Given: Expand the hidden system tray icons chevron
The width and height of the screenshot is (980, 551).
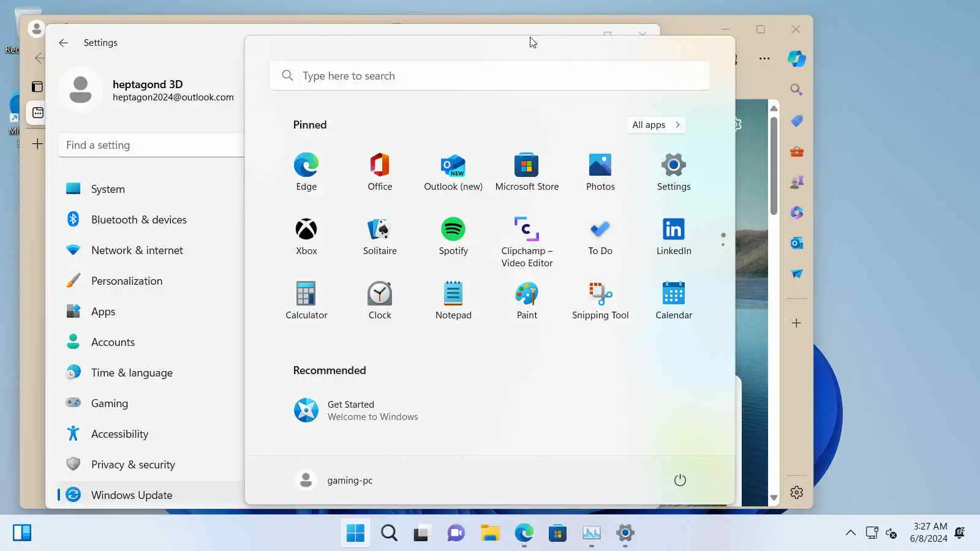Looking at the screenshot, I should tap(851, 533).
